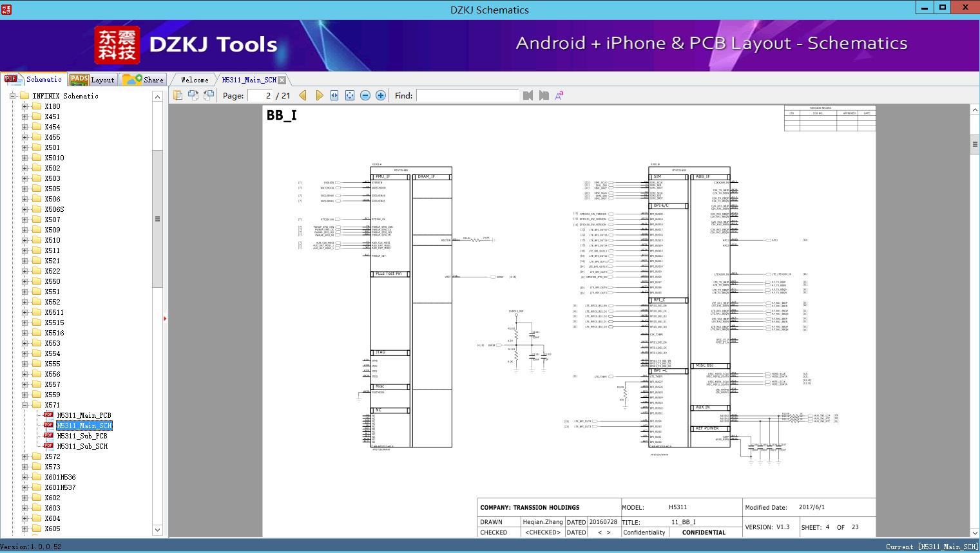Click the copy document icon in the toolbar

[x=178, y=95]
